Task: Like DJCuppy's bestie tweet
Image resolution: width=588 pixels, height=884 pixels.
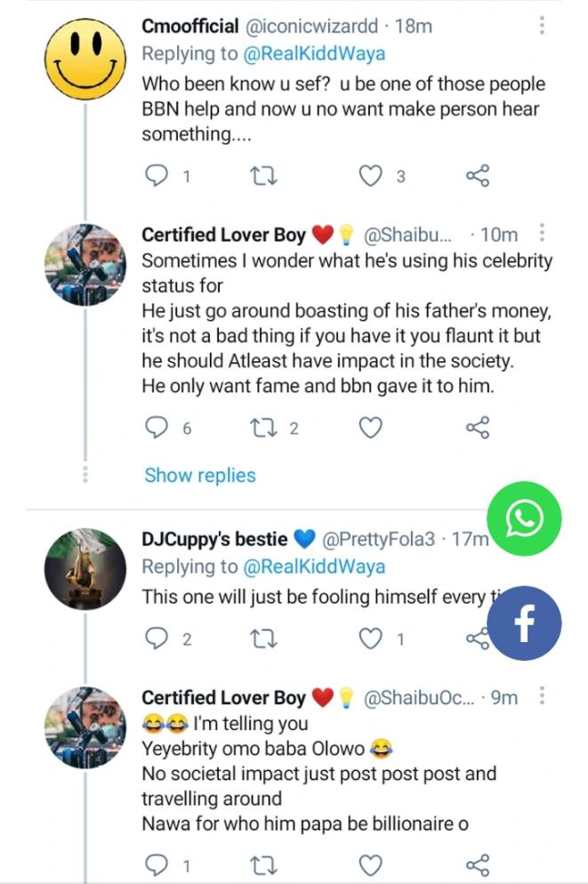Action: [370, 638]
